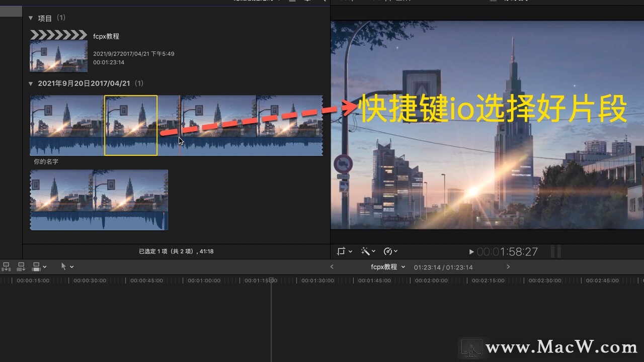Click the 00:01:00:00 ruler mark
The image size is (644, 362).
coord(204,281)
